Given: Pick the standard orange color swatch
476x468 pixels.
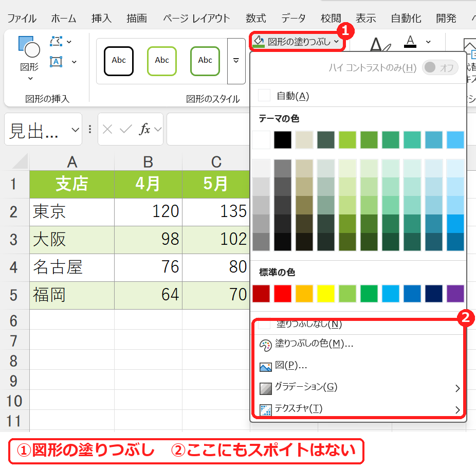Looking at the screenshot, I should click(304, 294).
